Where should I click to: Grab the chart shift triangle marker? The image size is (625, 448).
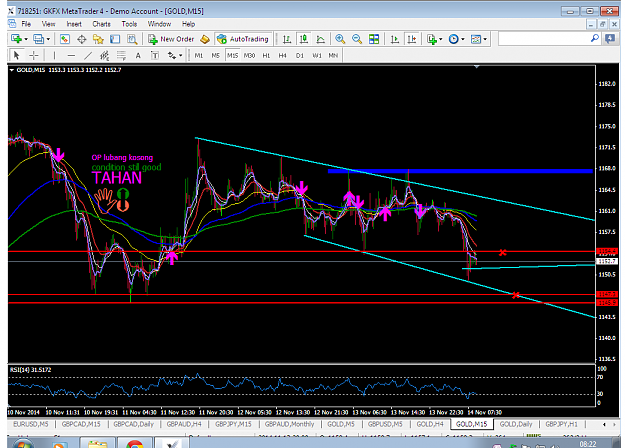(x=476, y=67)
